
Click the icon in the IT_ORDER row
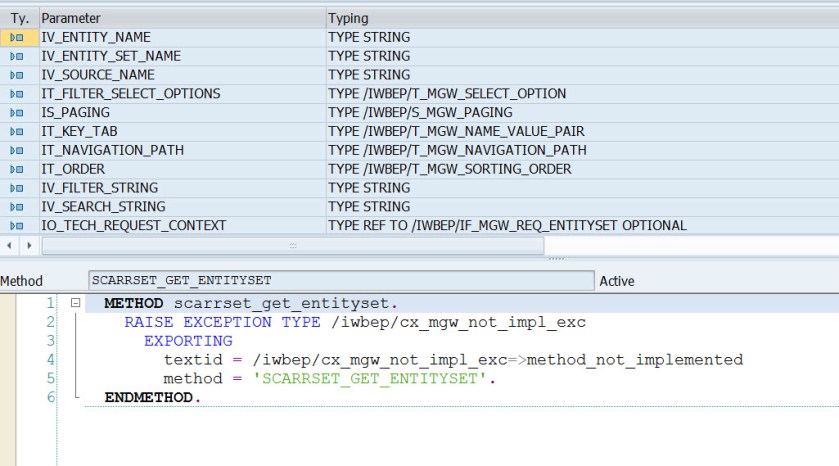pyautogui.click(x=16, y=169)
